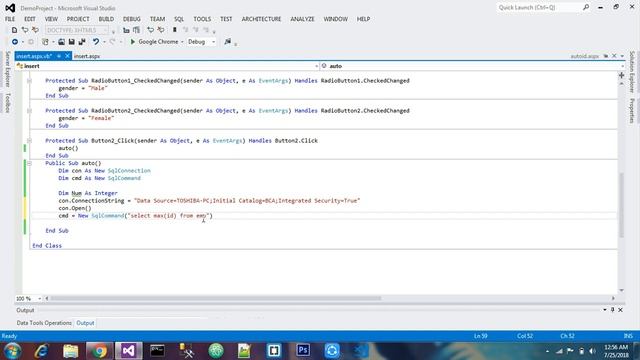Click the green Start debugging arrow
640x360 pixels.
coord(133,42)
